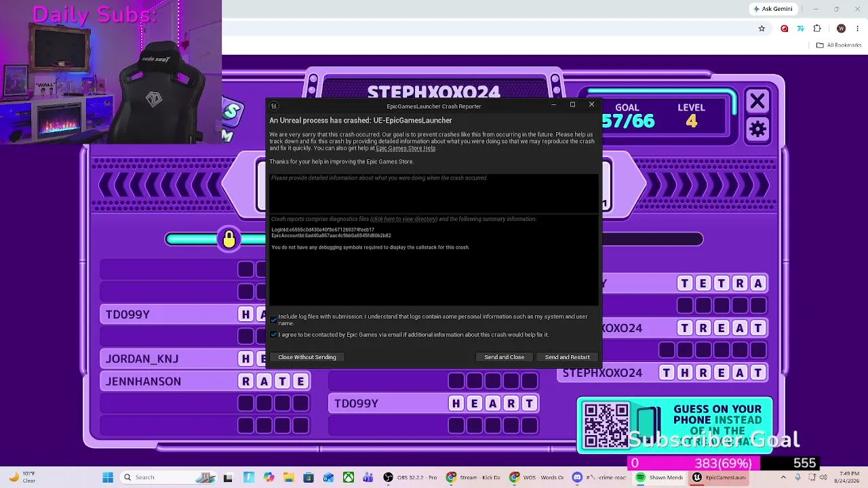The height and width of the screenshot is (488, 868).
Task: Open Microsoft Store from the taskbar
Action: coord(309,477)
